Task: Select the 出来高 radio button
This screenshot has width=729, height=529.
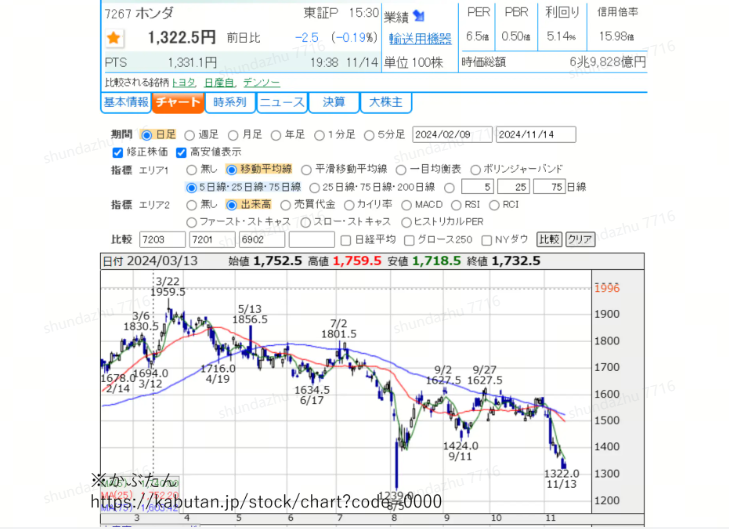Action: 231,205
